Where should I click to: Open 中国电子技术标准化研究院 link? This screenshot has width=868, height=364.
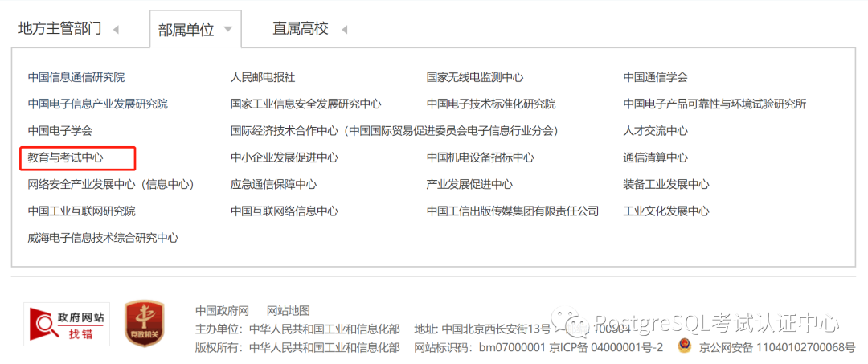(491, 104)
